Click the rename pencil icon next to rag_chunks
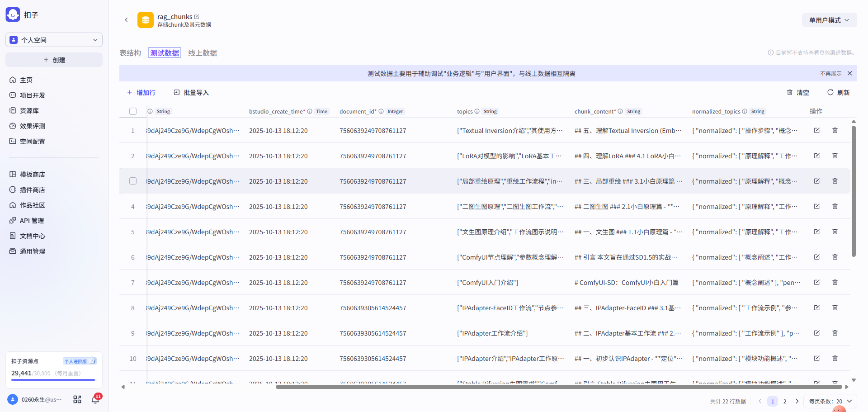This screenshot has width=868, height=412. point(197,17)
